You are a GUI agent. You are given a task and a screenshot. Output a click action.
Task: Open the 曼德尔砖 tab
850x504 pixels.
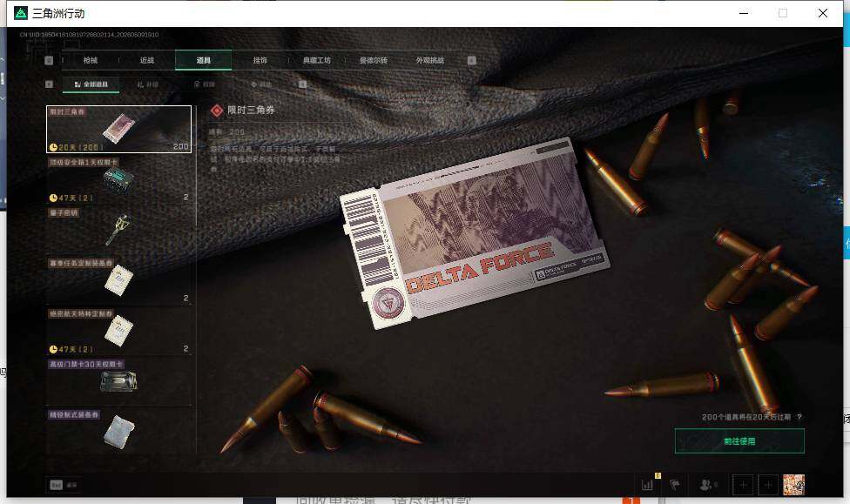click(374, 60)
